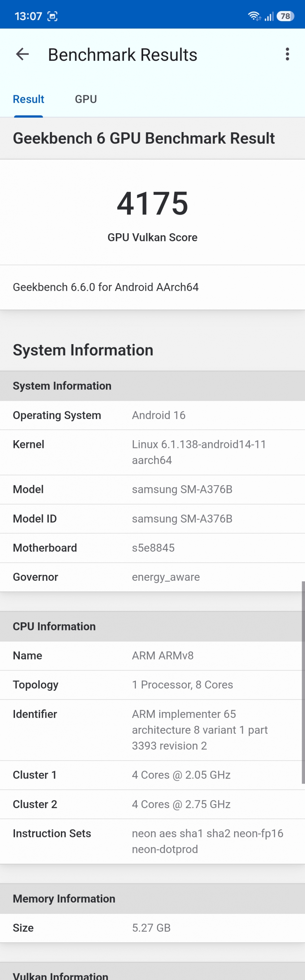The width and height of the screenshot is (305, 980).
Task: Tap the Cluster 2 frequency row
Action: tap(152, 804)
